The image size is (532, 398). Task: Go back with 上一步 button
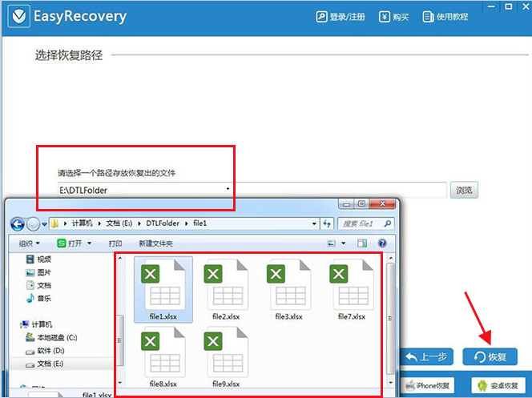(x=429, y=356)
